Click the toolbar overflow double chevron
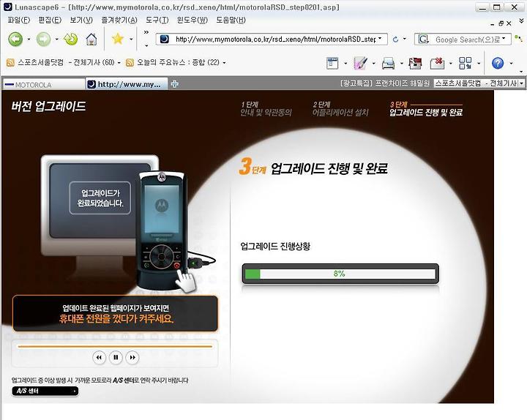This screenshot has width=527, height=420. click(x=146, y=32)
